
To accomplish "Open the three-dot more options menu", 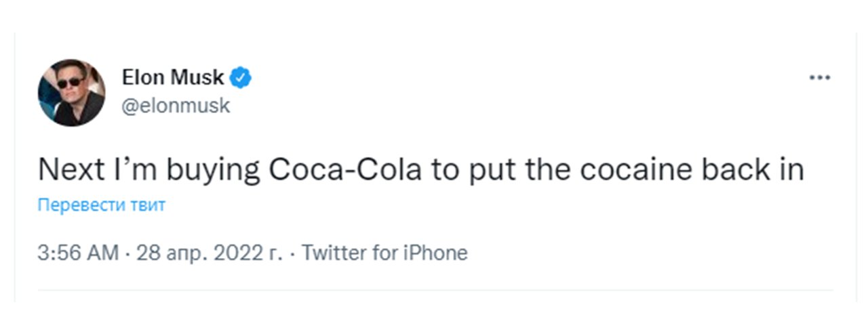I will coord(819,79).
